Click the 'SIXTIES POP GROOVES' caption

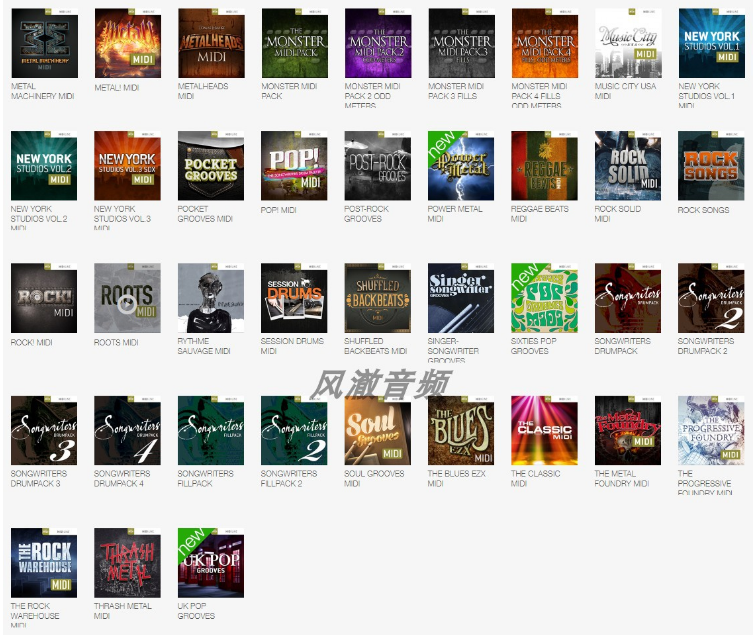point(534,346)
